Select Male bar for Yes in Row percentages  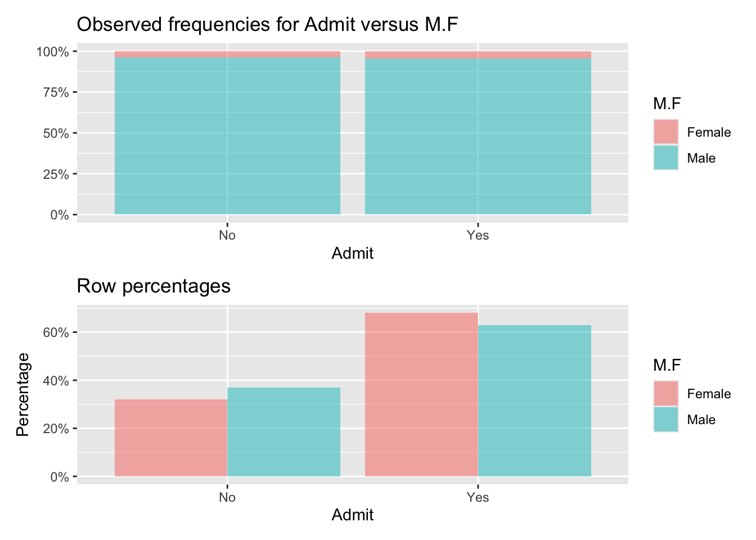(x=534, y=400)
